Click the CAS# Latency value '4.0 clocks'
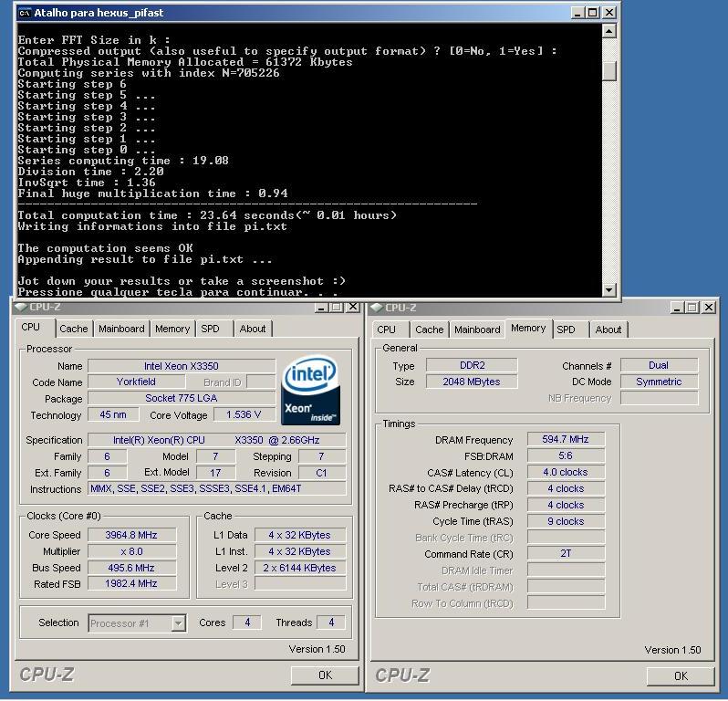The image size is (728, 701). point(566,472)
